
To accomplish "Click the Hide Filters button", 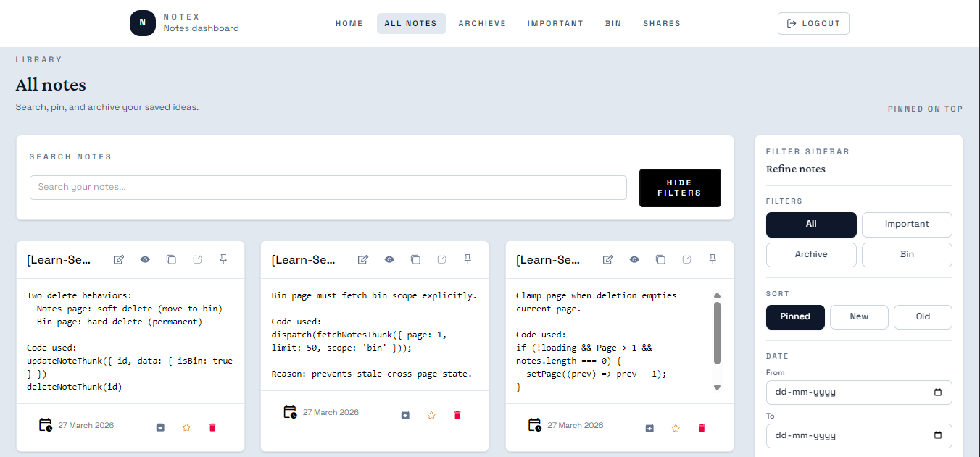I will (679, 188).
